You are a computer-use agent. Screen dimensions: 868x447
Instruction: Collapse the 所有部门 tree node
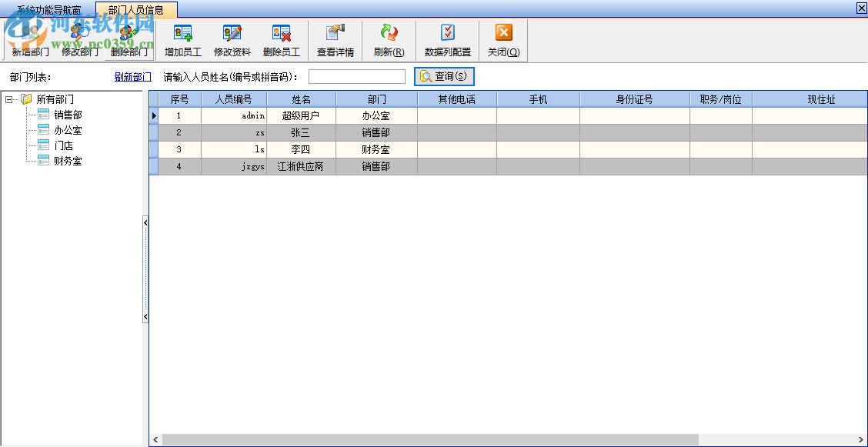(8, 98)
